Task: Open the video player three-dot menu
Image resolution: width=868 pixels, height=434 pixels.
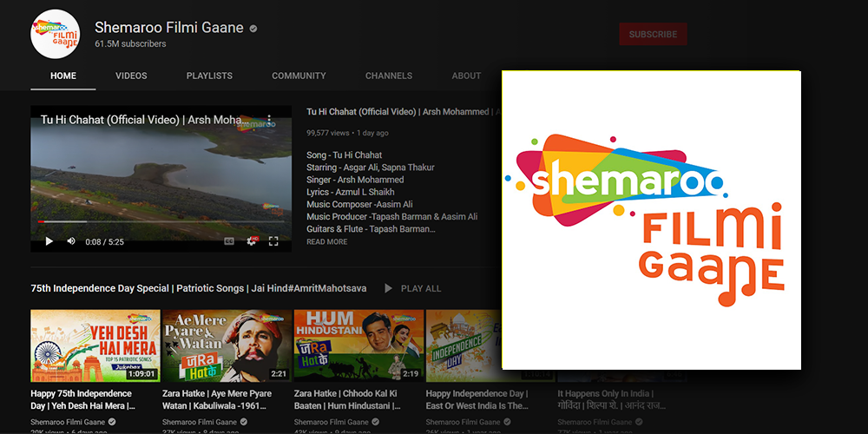Action: tap(269, 120)
